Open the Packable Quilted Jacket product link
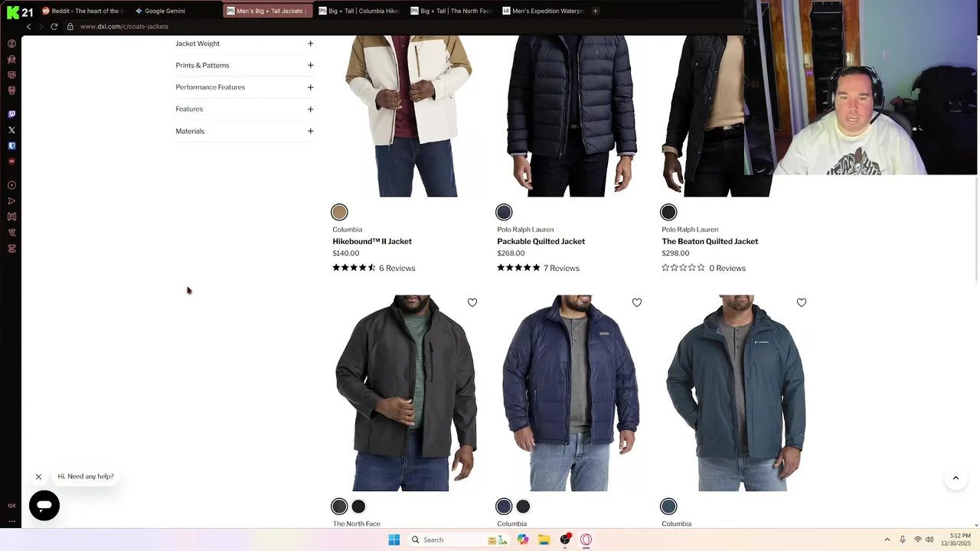The image size is (980, 551). pos(541,241)
